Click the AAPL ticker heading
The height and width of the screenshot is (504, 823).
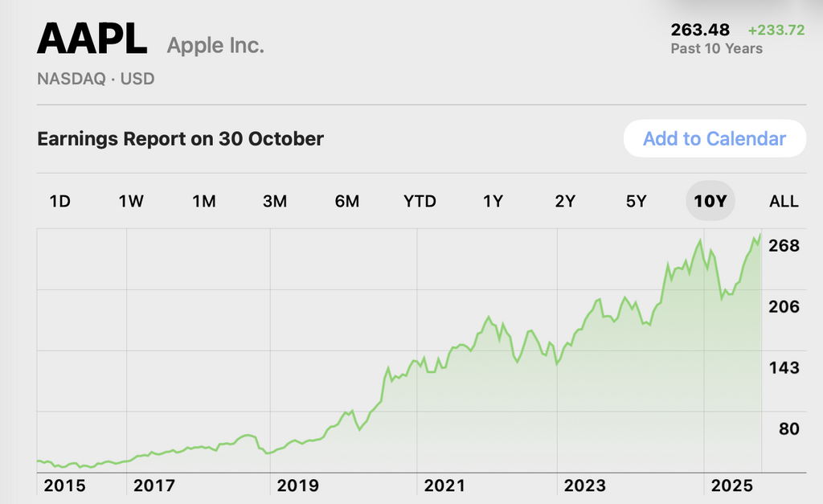coord(92,39)
